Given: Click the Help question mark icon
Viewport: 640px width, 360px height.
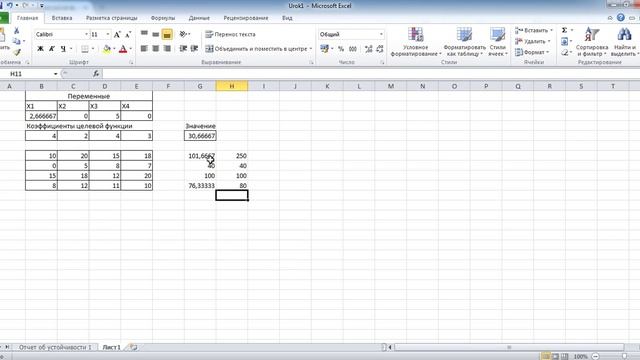Looking at the screenshot, I should 621,18.
